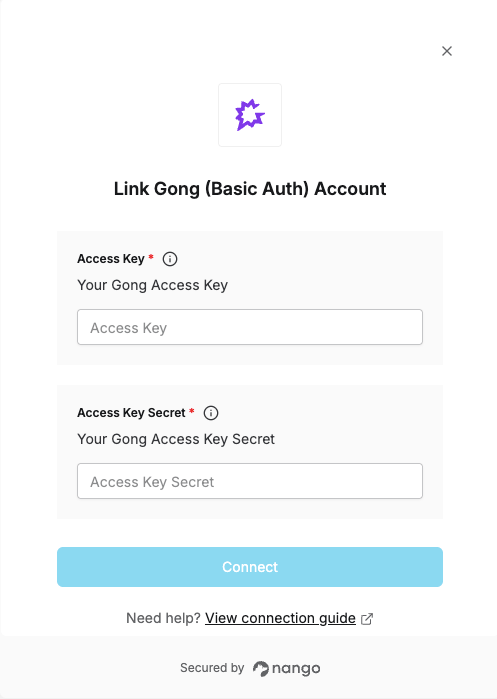Click the bold Access Key Secret field label
The width and height of the screenshot is (497, 699).
click(x=131, y=413)
